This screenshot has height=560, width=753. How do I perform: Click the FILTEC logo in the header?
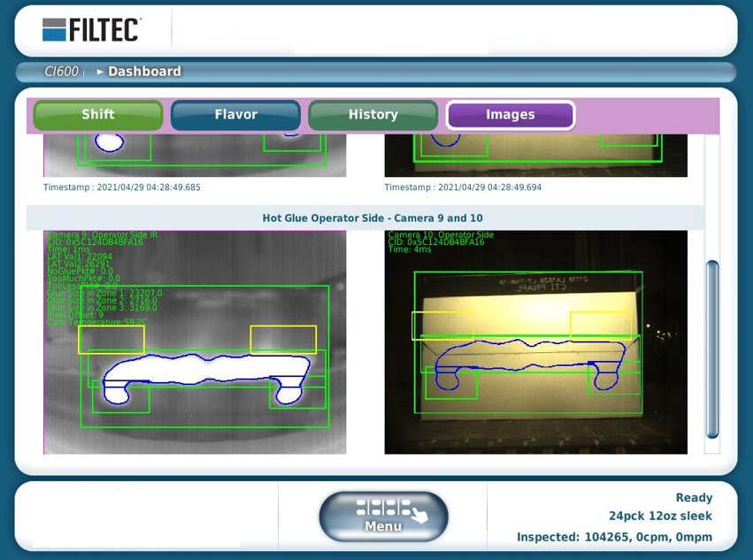pos(91,28)
